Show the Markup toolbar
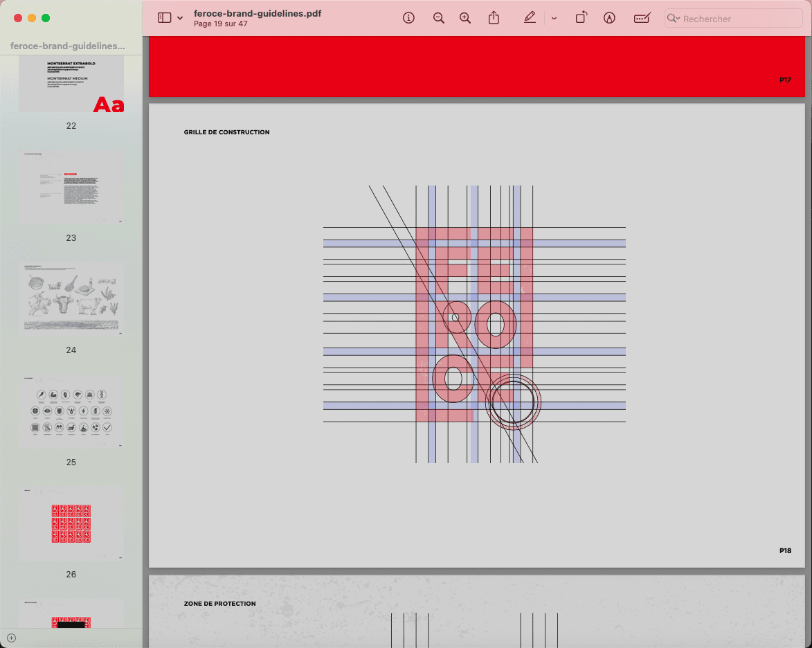812x648 pixels. pyautogui.click(x=609, y=18)
